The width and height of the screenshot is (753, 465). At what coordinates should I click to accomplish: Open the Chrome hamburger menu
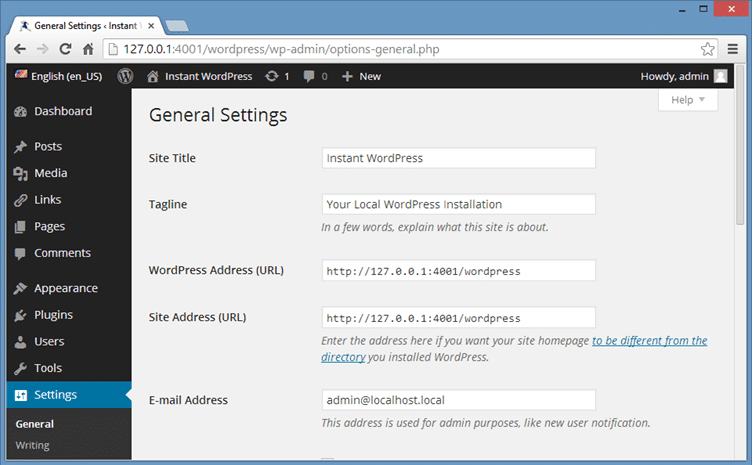(733, 49)
